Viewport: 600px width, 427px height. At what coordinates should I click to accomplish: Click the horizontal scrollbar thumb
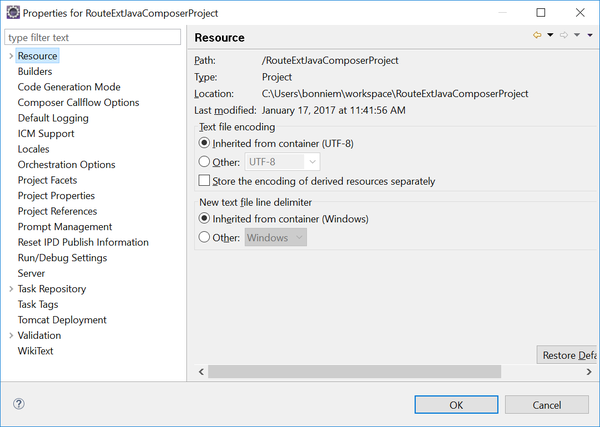tap(354, 372)
